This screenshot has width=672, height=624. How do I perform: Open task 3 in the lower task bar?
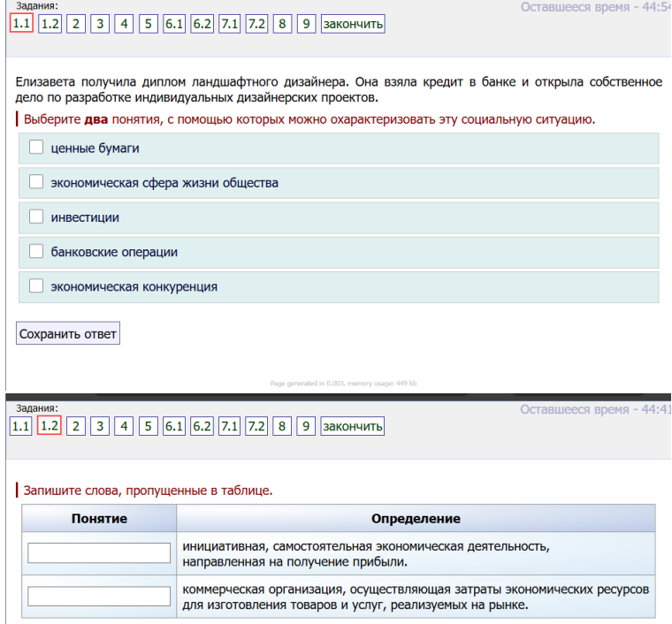(99, 427)
